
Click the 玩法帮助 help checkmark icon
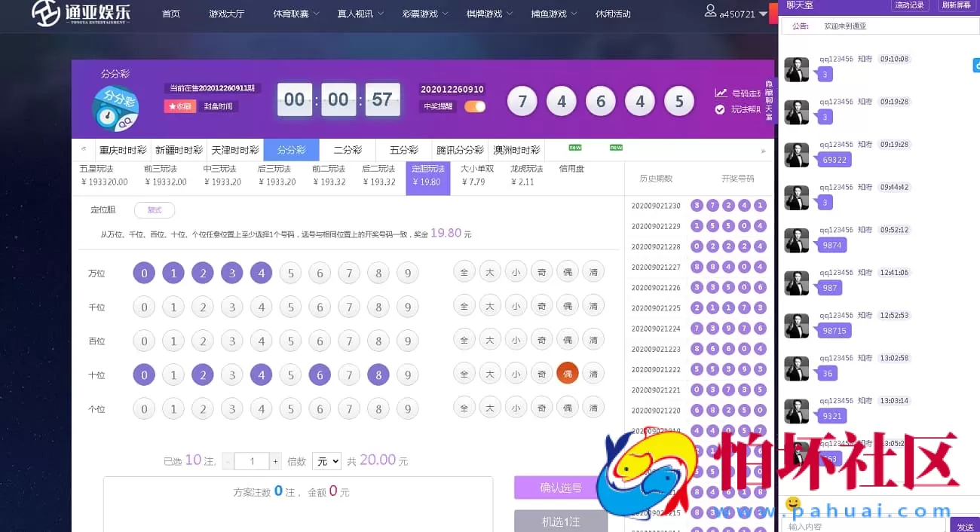tap(718, 109)
